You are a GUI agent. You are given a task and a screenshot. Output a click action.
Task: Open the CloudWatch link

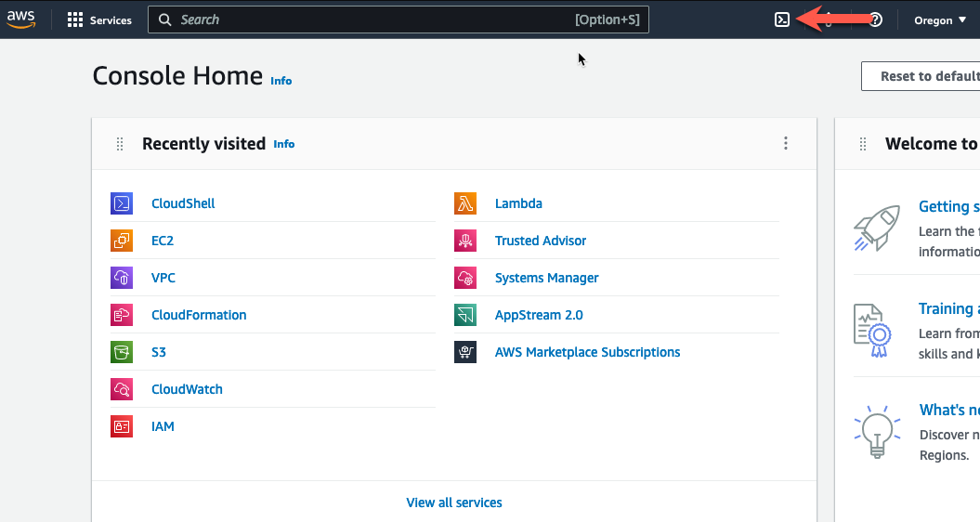[x=187, y=389]
